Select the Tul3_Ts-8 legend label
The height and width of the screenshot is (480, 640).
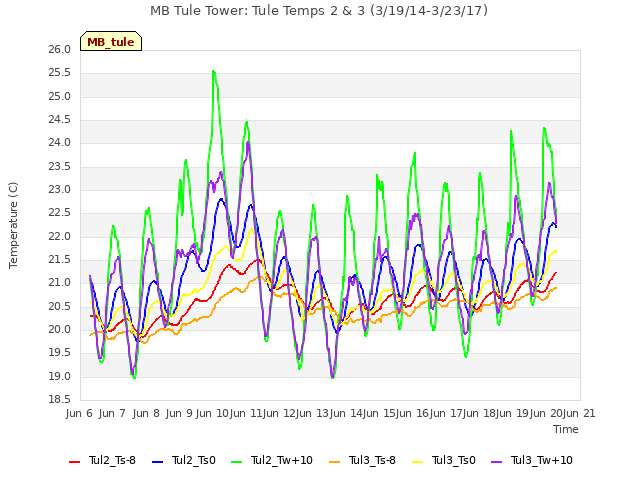click(x=372, y=460)
